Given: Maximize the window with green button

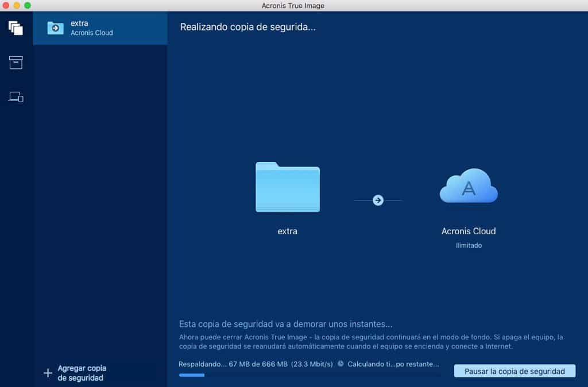Looking at the screenshot, I should tap(27, 5).
